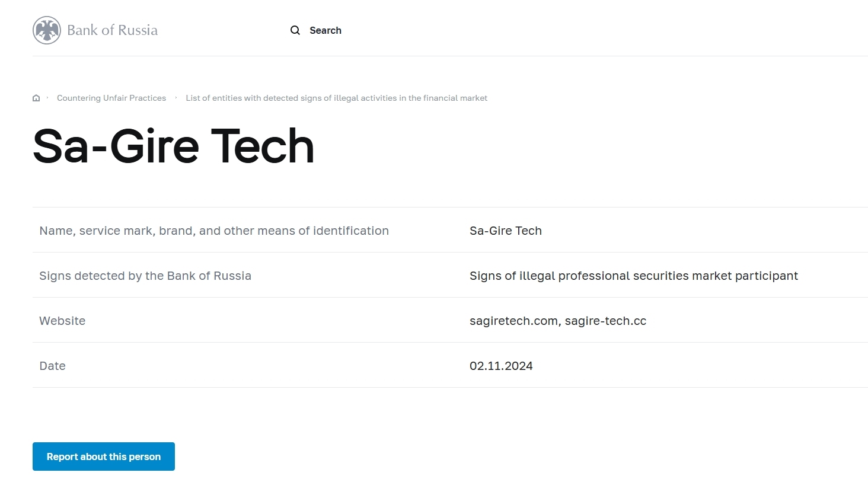Click the 02.11.2024 date value

501,366
